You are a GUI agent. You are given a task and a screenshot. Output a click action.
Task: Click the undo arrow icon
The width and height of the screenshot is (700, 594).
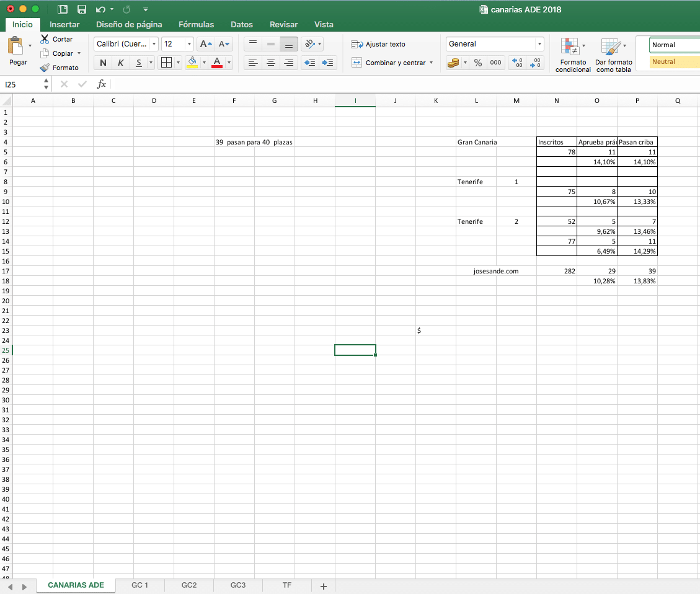(100, 9)
